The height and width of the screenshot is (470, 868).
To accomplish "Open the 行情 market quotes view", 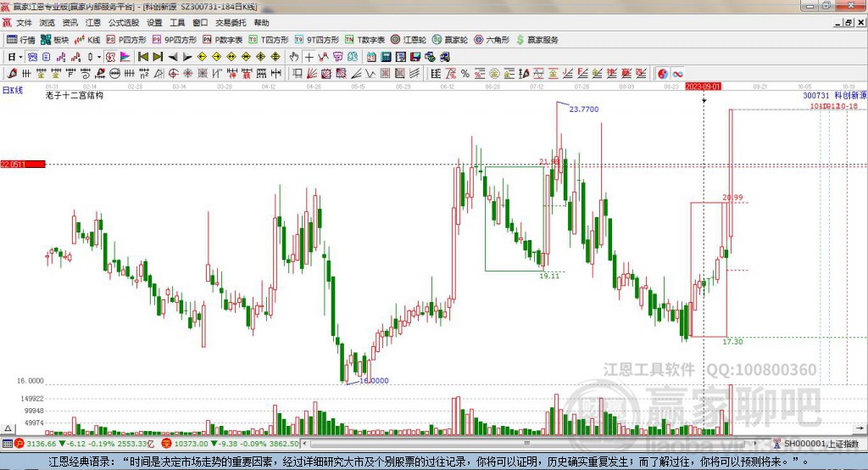I will pyautogui.click(x=20, y=39).
